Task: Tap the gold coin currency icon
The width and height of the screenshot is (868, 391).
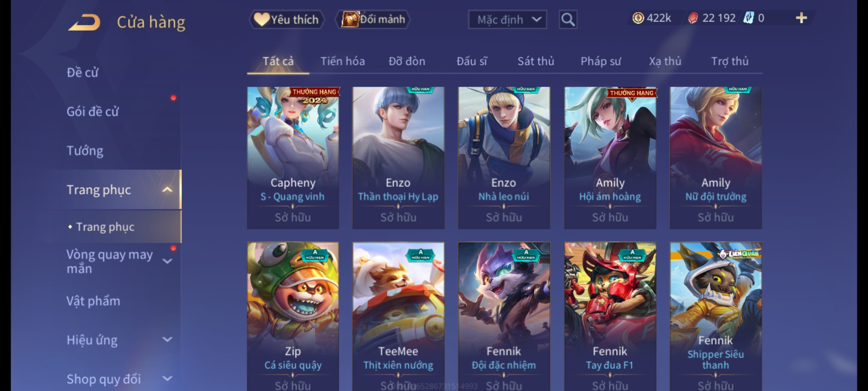Action: point(638,18)
